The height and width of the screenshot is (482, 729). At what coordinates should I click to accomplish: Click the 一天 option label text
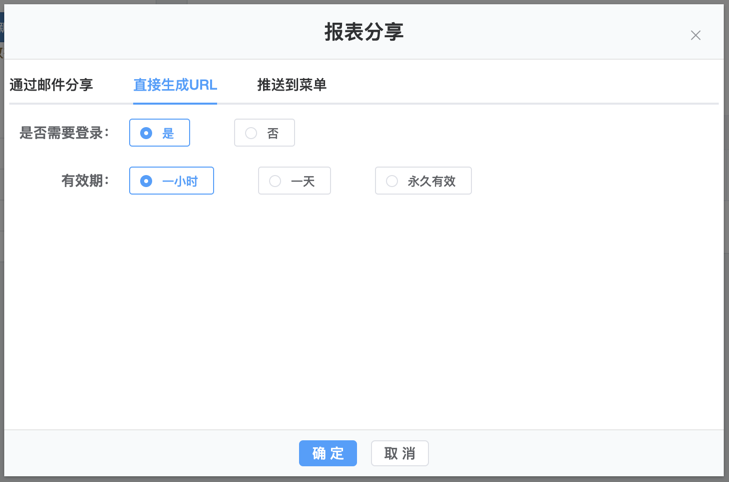point(303,181)
